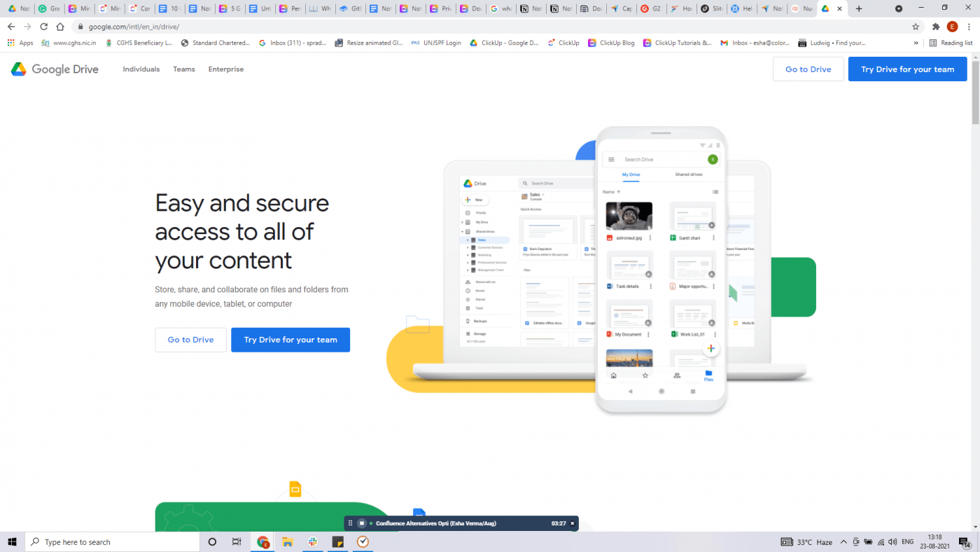This screenshot has width=980, height=552.
Task: Open Slack from the taskbar
Action: click(x=312, y=542)
